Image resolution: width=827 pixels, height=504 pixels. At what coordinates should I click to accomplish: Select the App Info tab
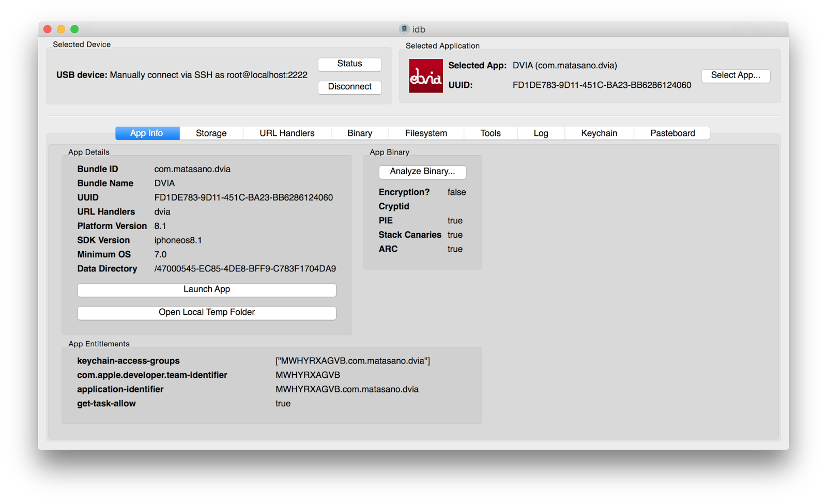[147, 133]
